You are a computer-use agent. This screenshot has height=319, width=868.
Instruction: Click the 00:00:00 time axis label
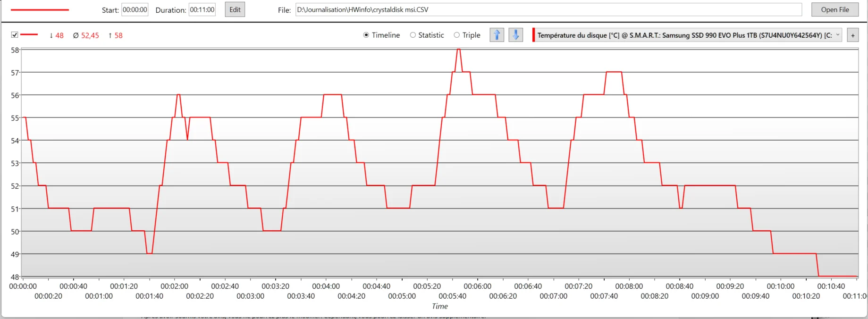coord(23,286)
